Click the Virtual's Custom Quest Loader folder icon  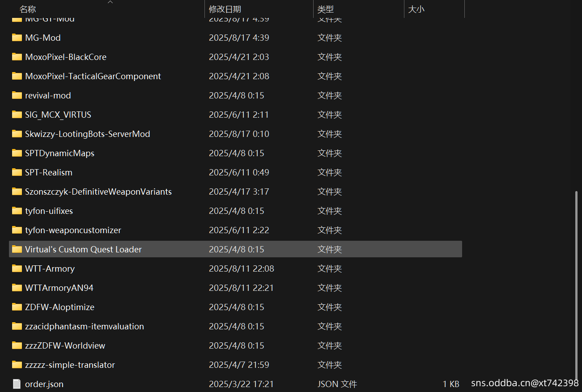point(17,249)
